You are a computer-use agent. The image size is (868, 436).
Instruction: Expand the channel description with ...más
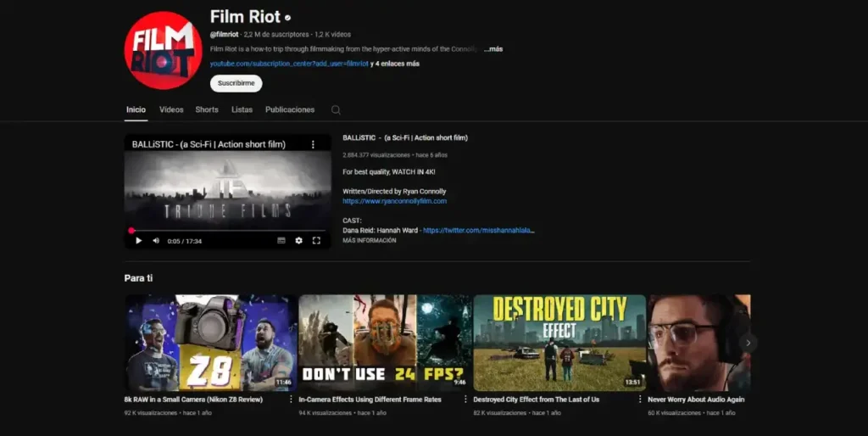click(x=493, y=48)
